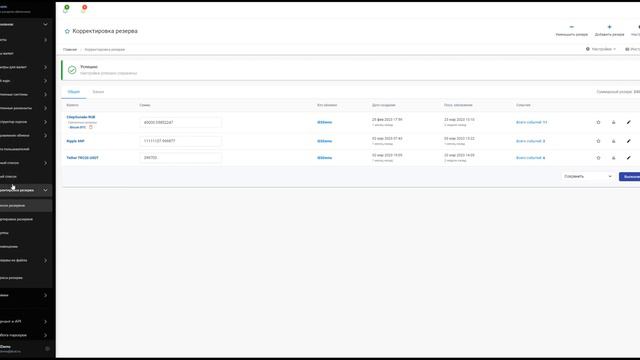Expand the sidebar item ending in 'на файлы'

pos(45,260)
